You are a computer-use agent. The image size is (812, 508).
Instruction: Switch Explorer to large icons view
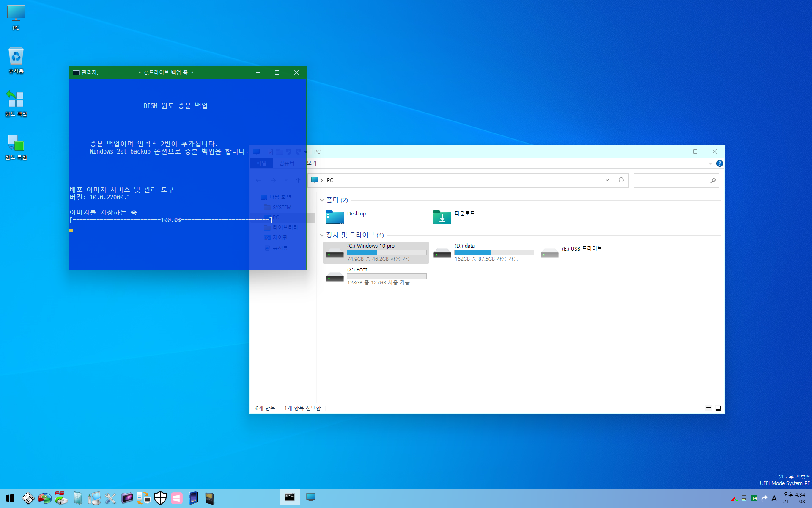(x=718, y=408)
